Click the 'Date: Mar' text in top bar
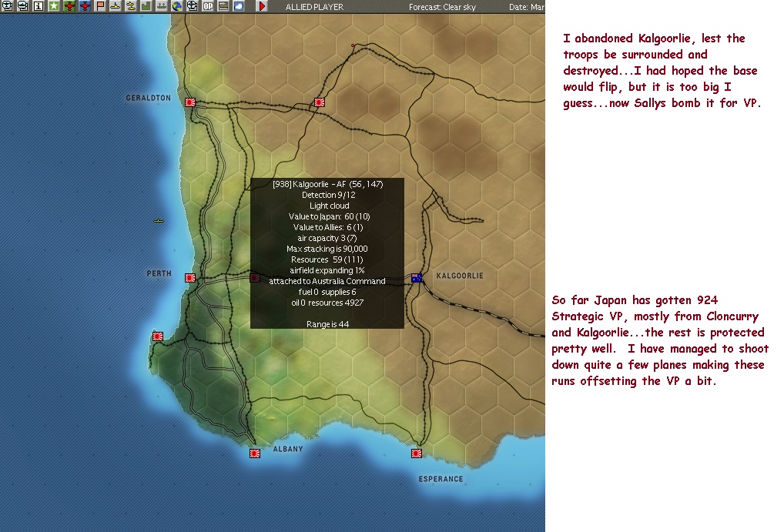Image resolution: width=784 pixels, height=532 pixels. pos(527,7)
